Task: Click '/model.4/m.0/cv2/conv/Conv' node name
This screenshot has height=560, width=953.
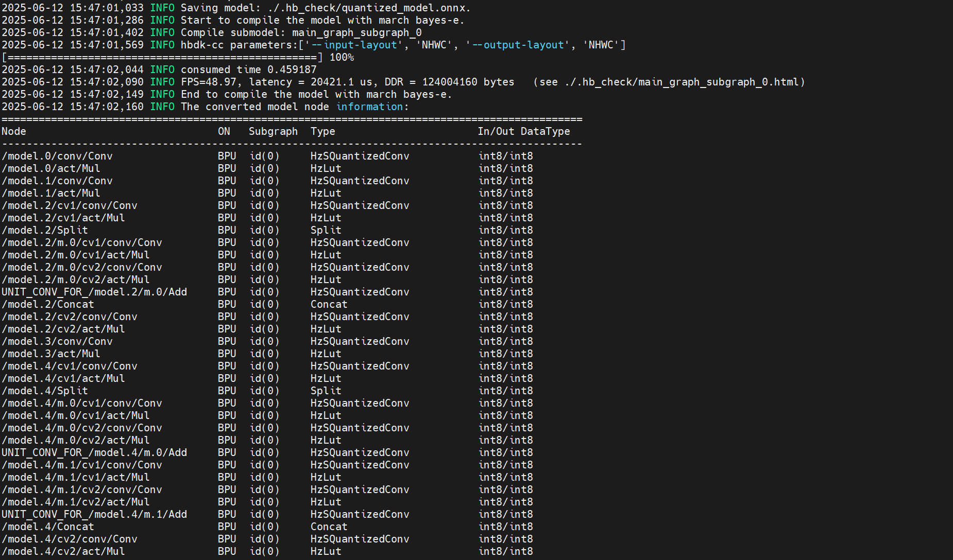Action: click(82, 428)
